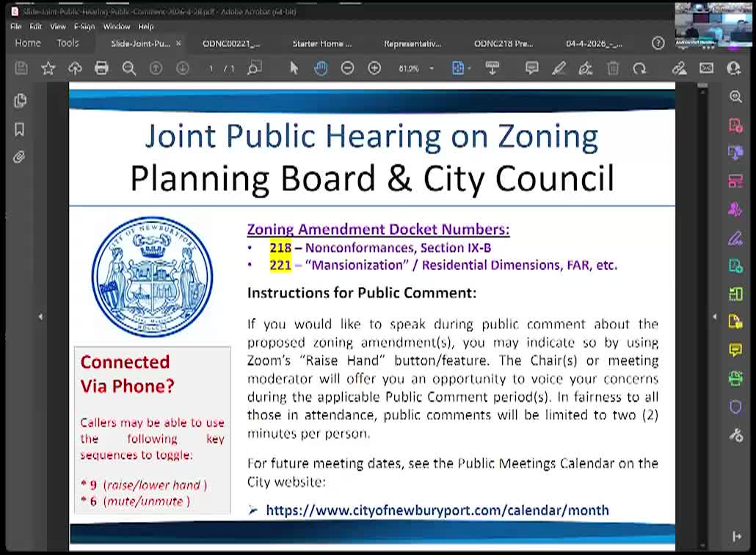756x555 pixels.
Task: Open Find text magnifier icon in toolbar
Action: point(128,68)
